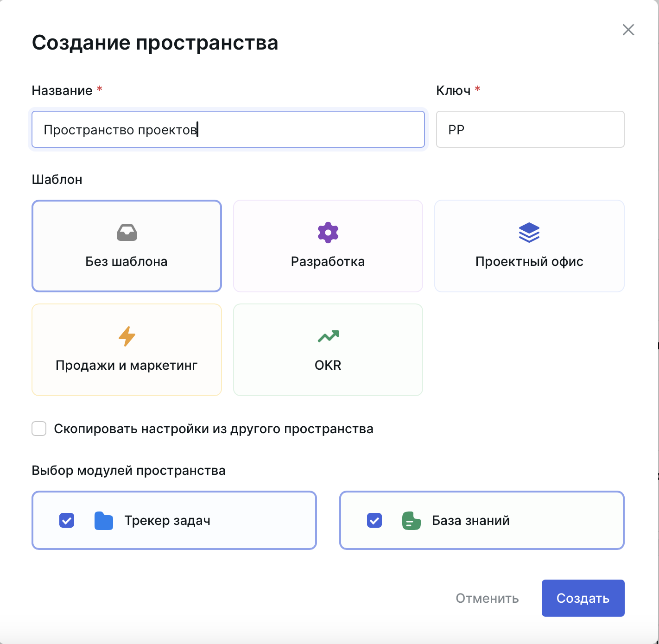Select the Без шаблона template card
The image size is (659, 644).
[127, 246]
